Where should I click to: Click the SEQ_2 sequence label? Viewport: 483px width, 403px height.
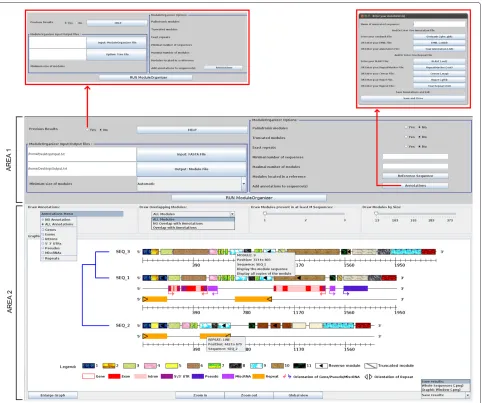click(123, 325)
